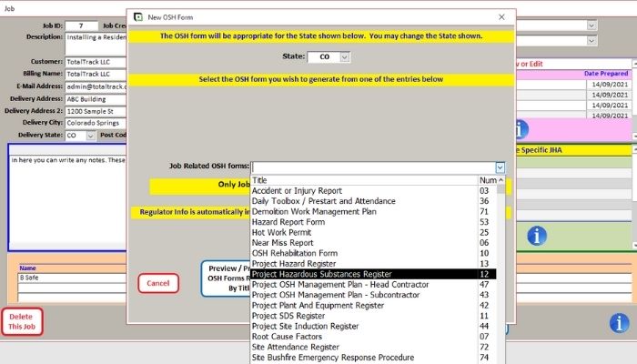
Task: Click scroll up arrow of forms list
Action: (500, 180)
